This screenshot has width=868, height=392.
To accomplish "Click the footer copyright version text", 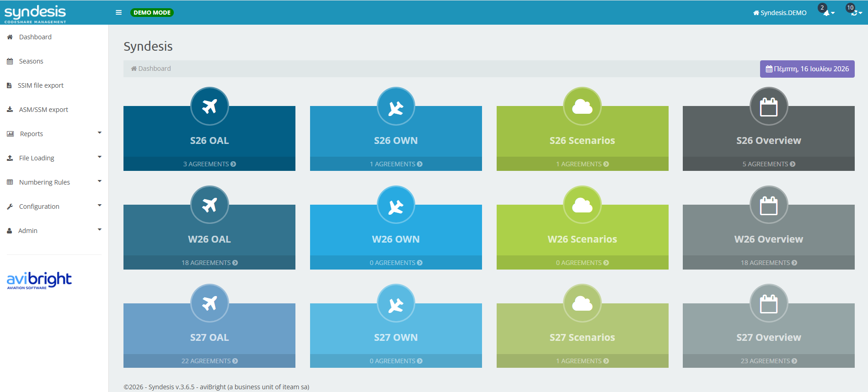I will [x=216, y=387].
